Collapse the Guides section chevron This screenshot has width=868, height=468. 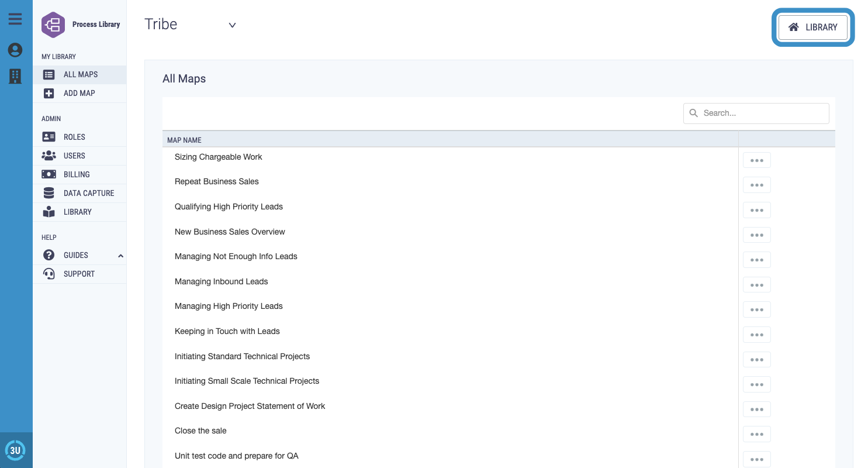(121, 256)
